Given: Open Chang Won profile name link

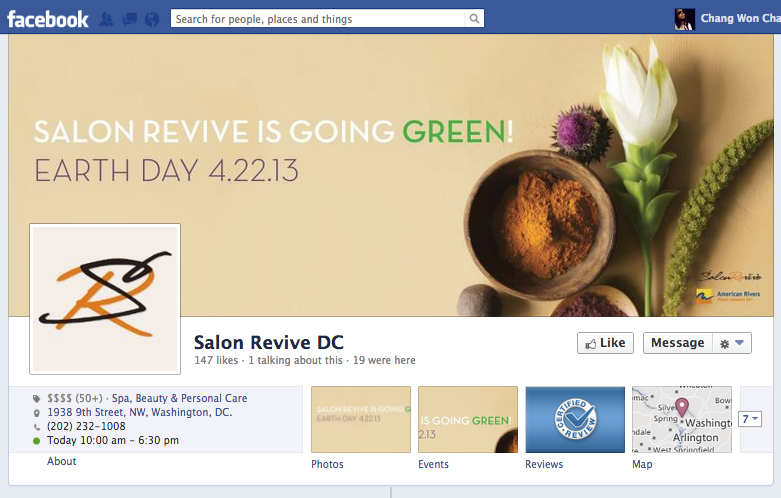Looking at the screenshot, I should coord(740,18).
